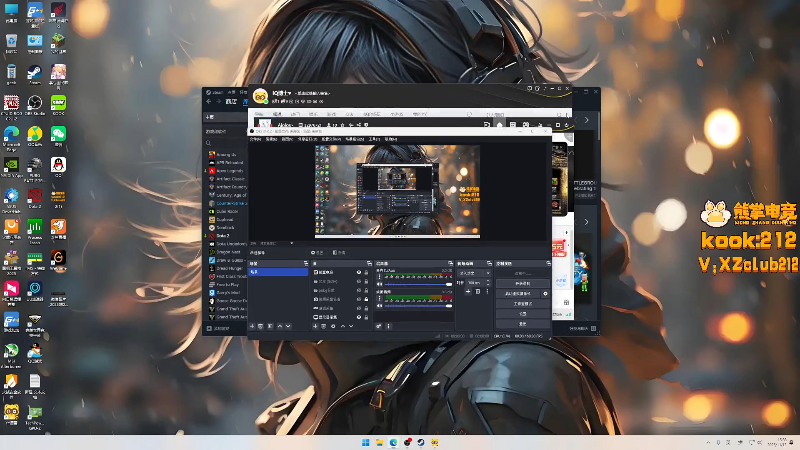The image size is (800, 450).
Task: Open the second mixer channel options menu
Action: pos(379,298)
